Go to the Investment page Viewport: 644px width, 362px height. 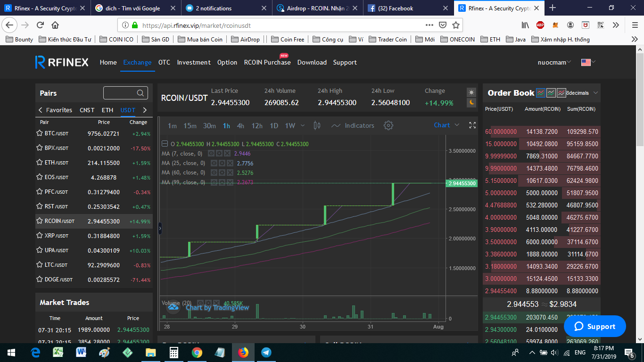click(x=194, y=62)
